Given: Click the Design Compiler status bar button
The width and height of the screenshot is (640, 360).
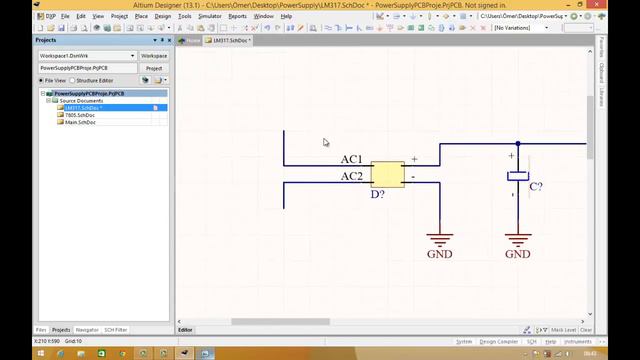Looking at the screenshot, I should (x=498, y=342).
